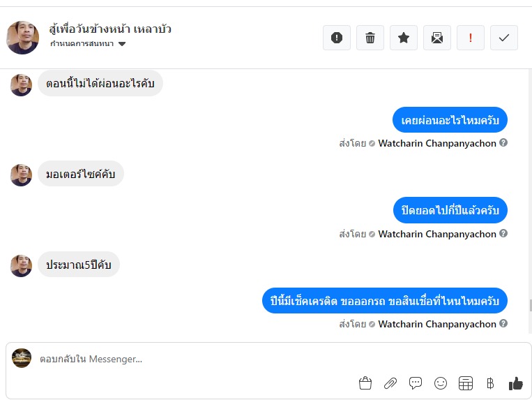Viewport: 532px width, 400px height.
Task: Send a thumbs-up like
Action: (516, 384)
